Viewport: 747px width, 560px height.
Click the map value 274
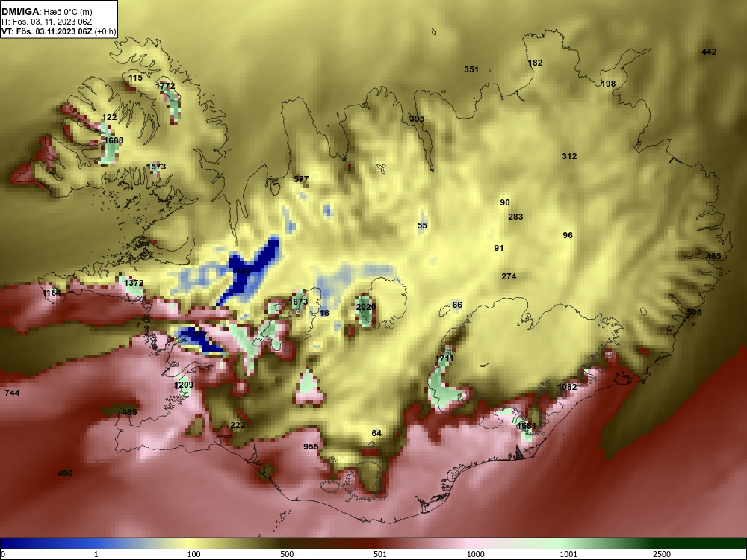coord(509,276)
